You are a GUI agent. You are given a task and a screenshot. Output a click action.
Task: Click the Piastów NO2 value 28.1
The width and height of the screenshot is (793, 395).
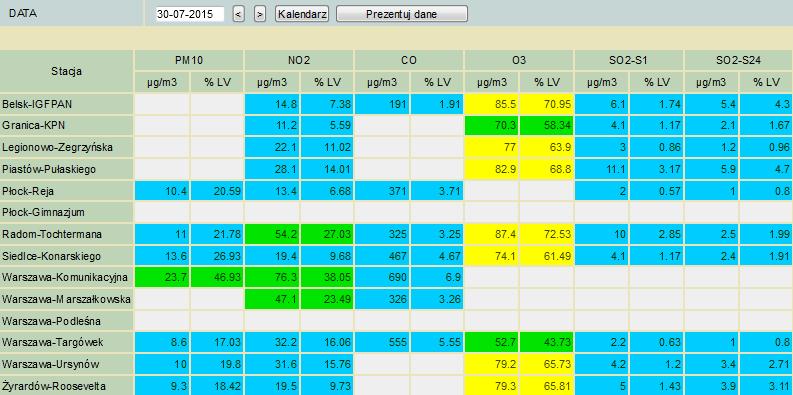(272, 169)
